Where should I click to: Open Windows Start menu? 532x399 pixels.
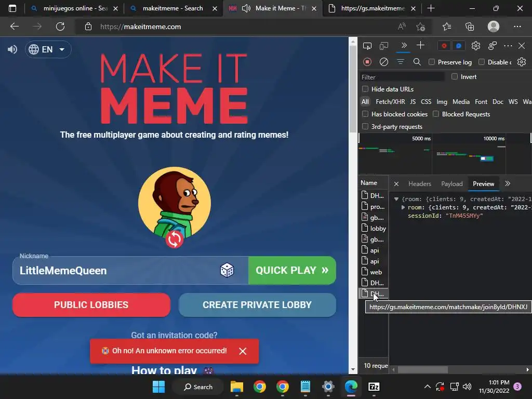coord(158,387)
